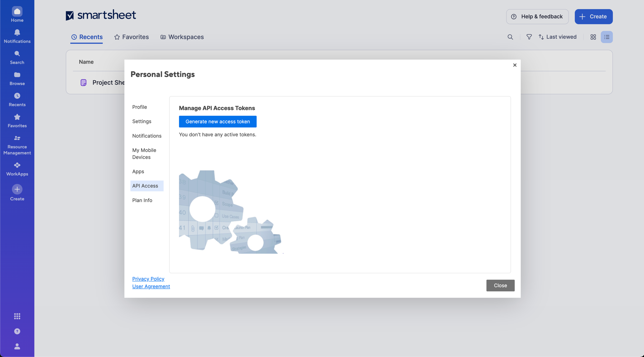Switch to the Workspaces tab
This screenshot has height=357, width=644.
[182, 37]
